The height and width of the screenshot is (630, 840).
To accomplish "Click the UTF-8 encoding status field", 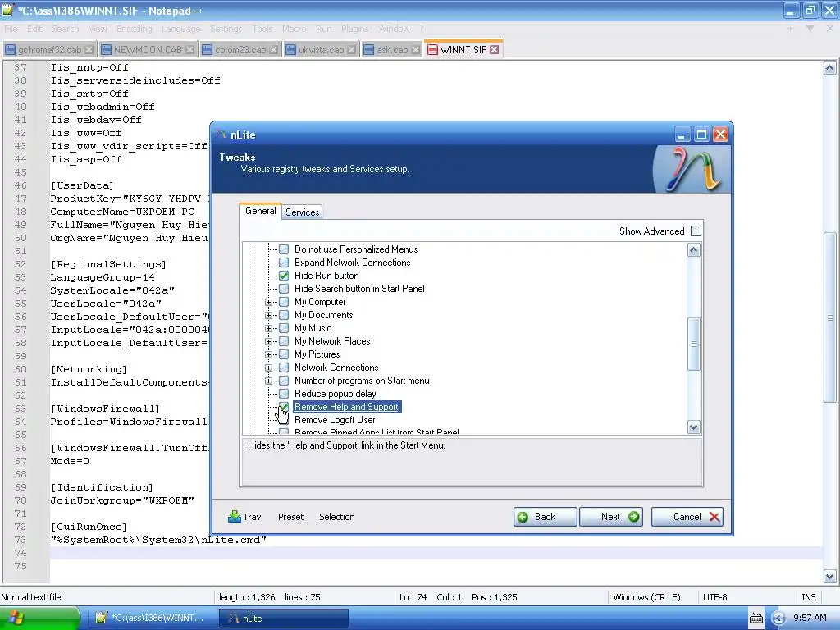I will [x=715, y=597].
